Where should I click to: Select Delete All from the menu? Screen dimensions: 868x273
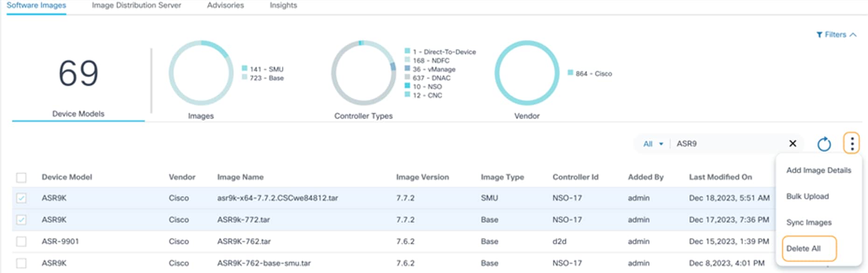pyautogui.click(x=803, y=249)
